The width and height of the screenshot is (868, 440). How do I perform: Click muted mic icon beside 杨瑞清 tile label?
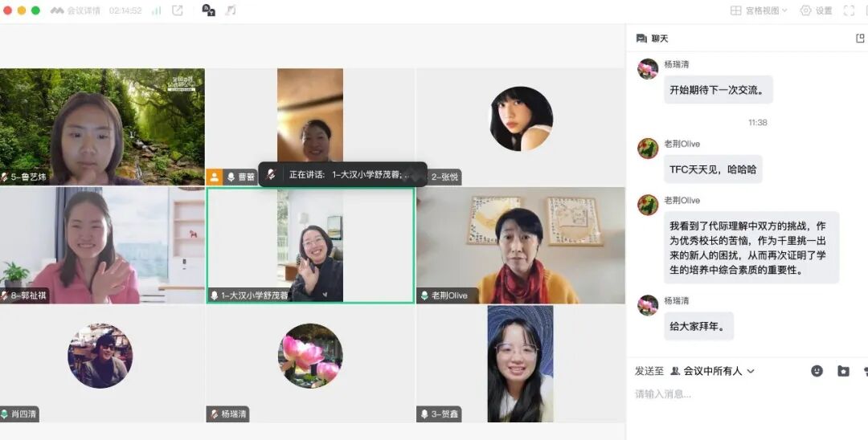tap(215, 414)
